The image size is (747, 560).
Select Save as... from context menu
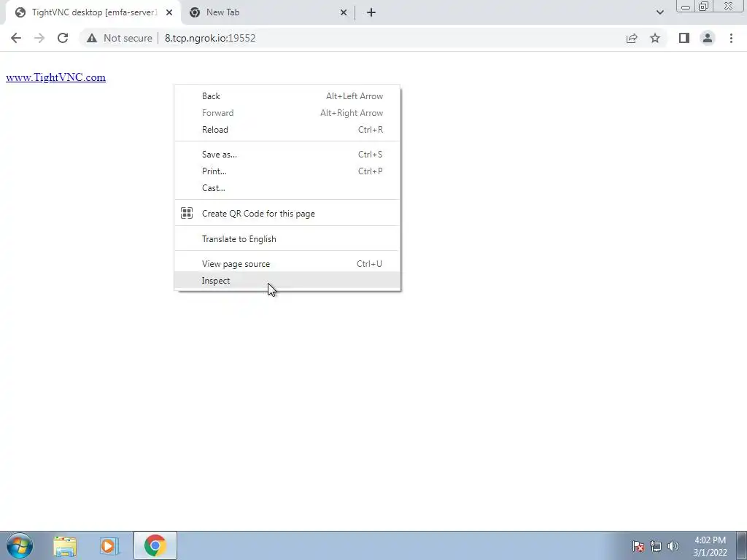[x=287, y=155]
